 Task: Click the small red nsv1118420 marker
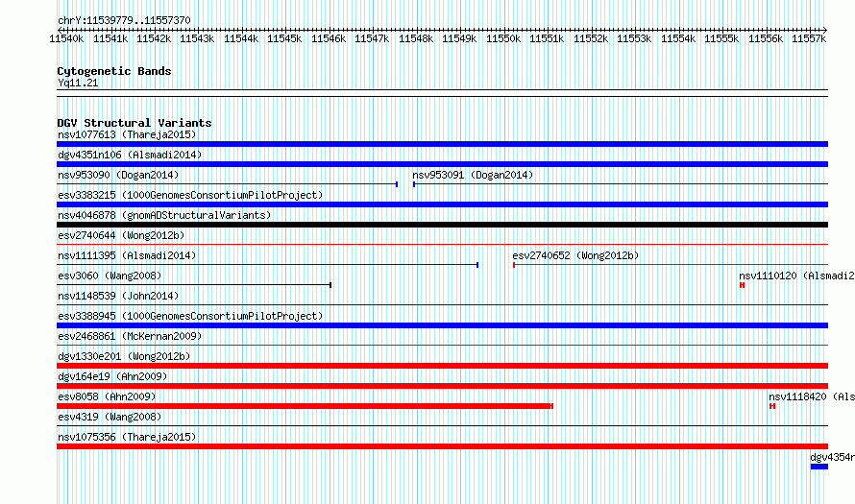click(772, 406)
